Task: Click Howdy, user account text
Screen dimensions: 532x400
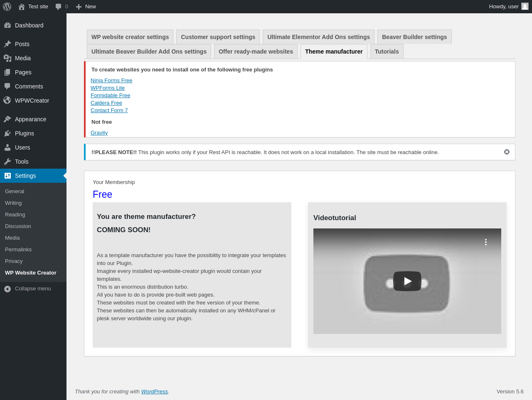Action: click(x=504, y=7)
